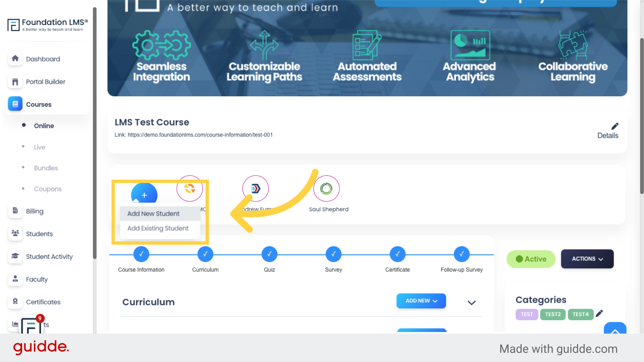Image resolution: width=644 pixels, height=362 pixels.
Task: Click the TEST4 category tag
Action: pos(581,314)
